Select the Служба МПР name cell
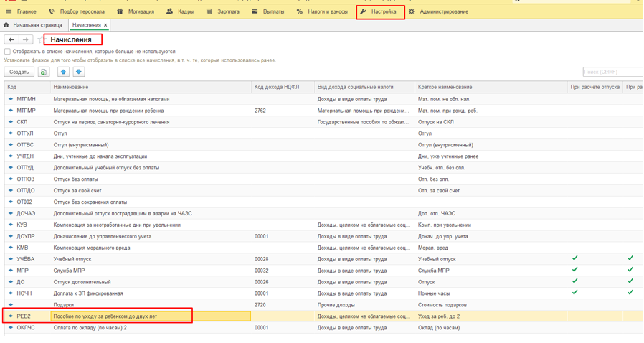The height and width of the screenshot is (343, 644). pyautogui.click(x=151, y=271)
